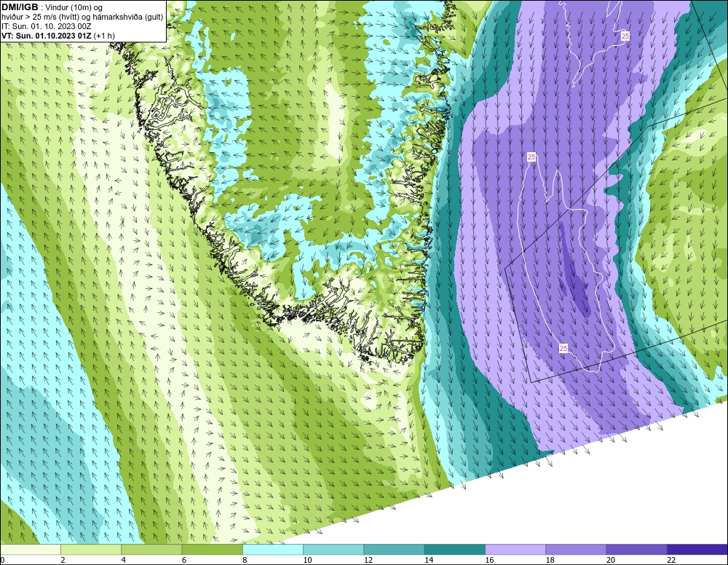
Task: Click the turquoise 10–12 legend swatch
Action: [x=333, y=549]
